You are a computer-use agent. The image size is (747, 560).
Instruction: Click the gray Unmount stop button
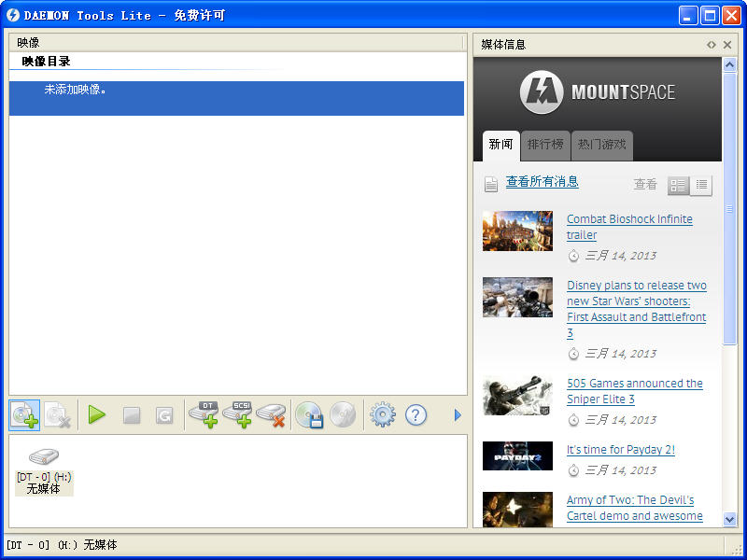click(x=132, y=415)
